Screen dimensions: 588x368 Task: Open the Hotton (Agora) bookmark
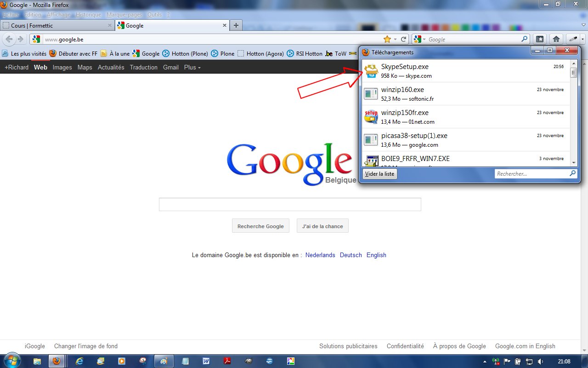(x=260, y=53)
